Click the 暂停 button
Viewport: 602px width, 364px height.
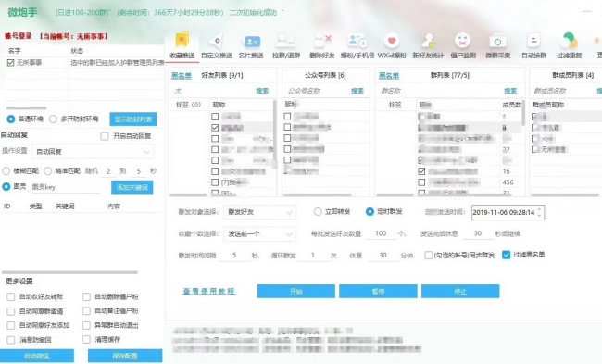point(378,292)
